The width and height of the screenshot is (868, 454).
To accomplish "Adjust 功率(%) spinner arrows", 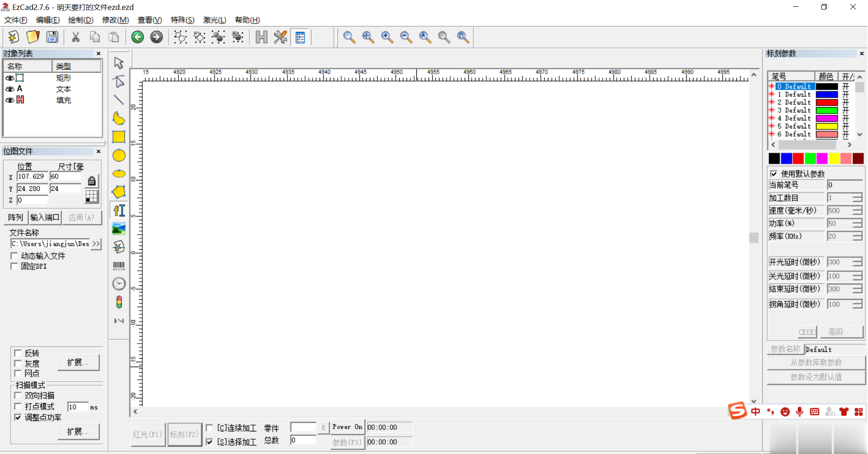I will (x=857, y=223).
